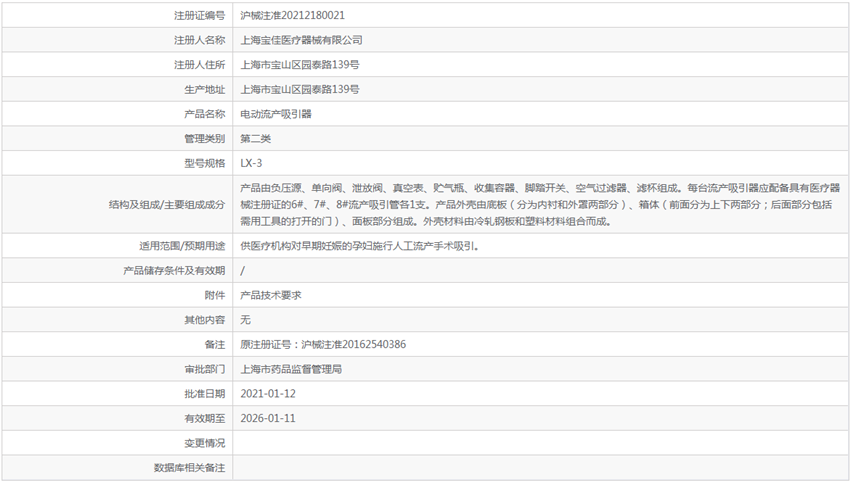This screenshot has height=482, width=850.
Task: Click the 注册证编号 row label
Action: (199, 16)
